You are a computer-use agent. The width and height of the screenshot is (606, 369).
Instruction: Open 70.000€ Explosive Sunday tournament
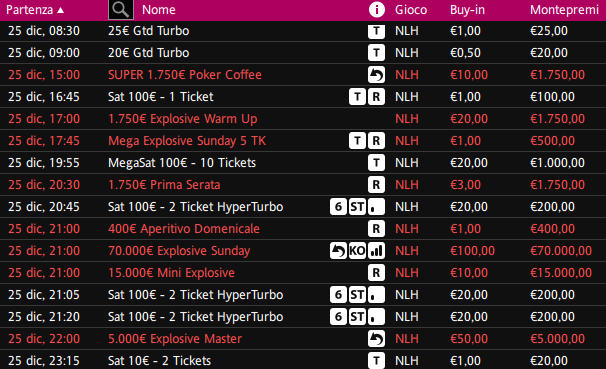click(x=179, y=251)
